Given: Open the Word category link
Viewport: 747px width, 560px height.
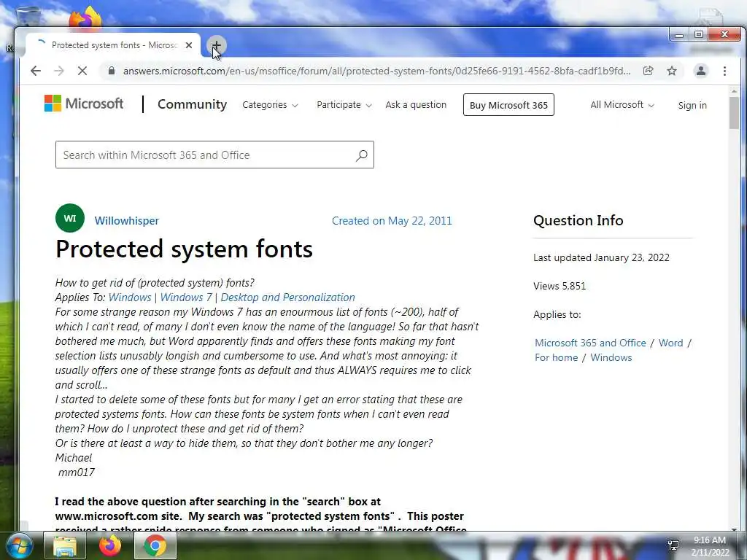Looking at the screenshot, I should [x=671, y=343].
